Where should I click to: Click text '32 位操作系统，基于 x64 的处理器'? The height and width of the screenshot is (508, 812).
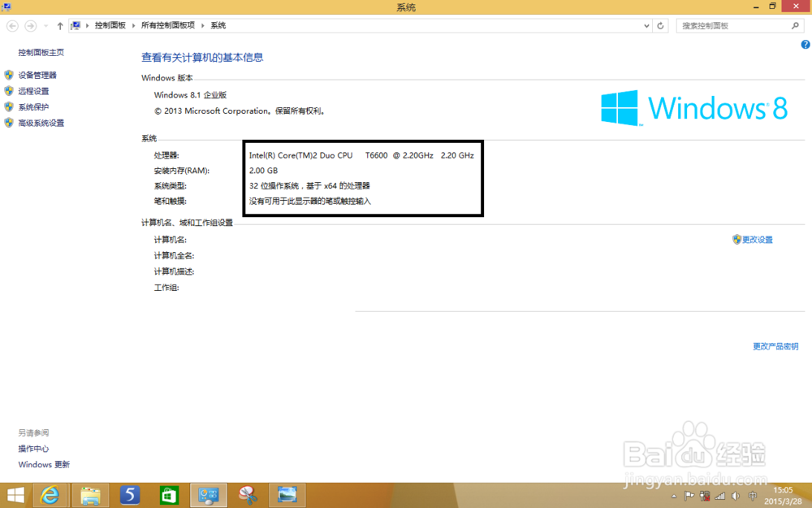309,185
